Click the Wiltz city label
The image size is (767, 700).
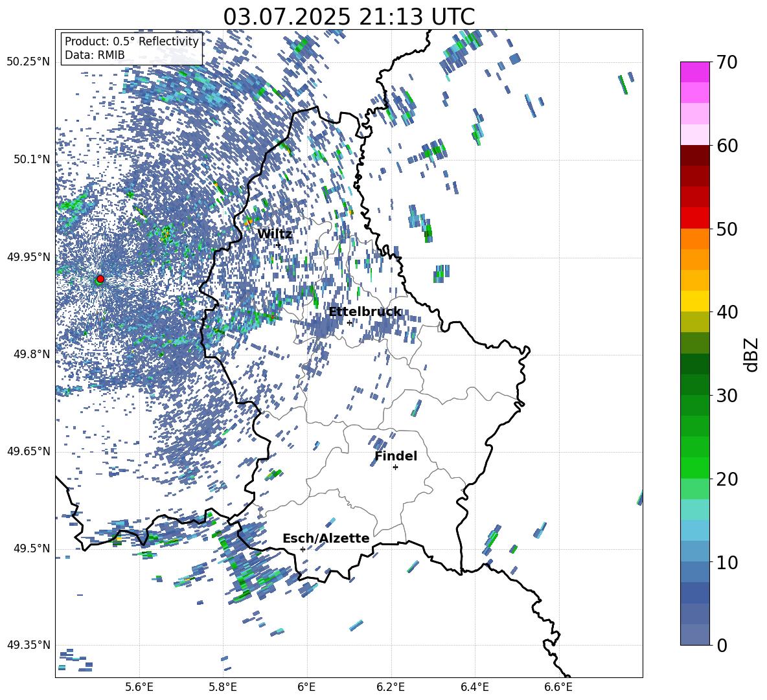click(275, 234)
